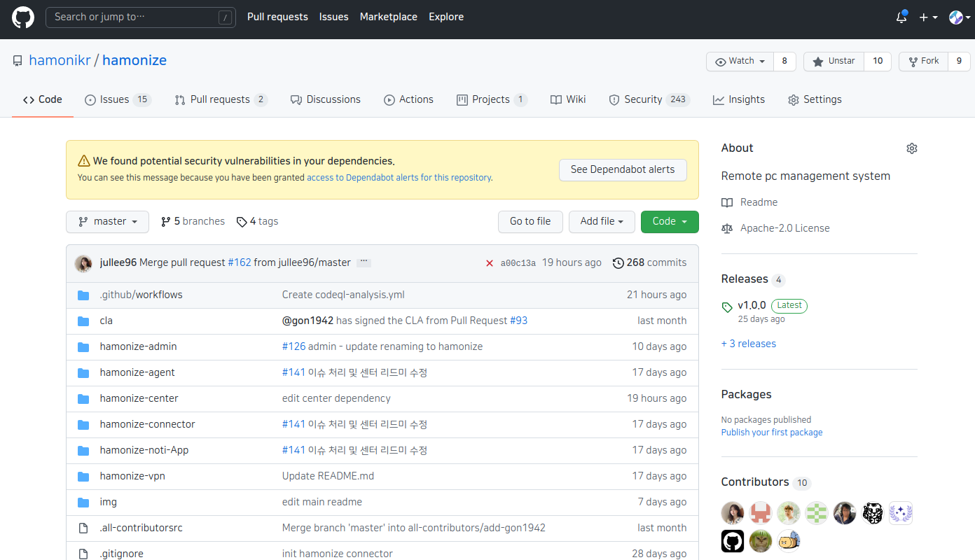Open the hamonize-agent folder

137,372
